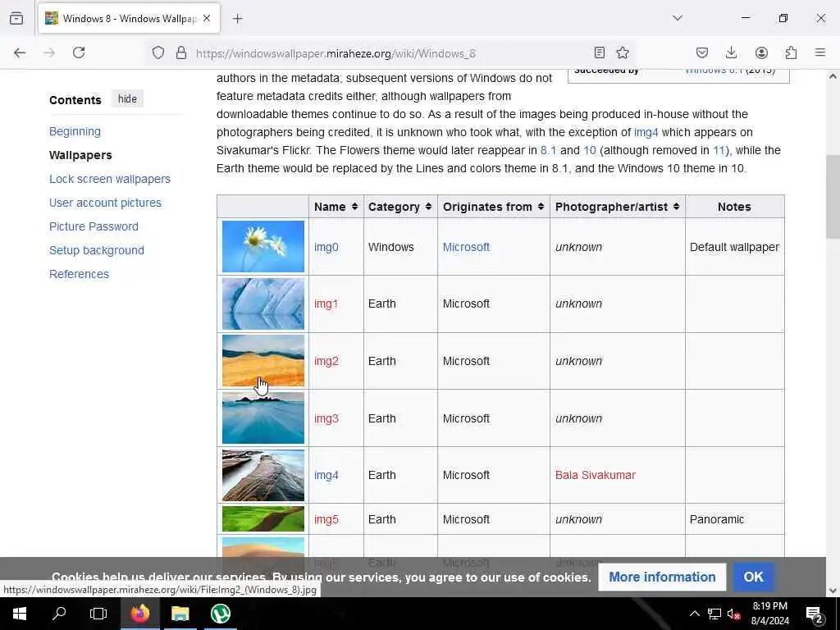Open the img0 name link
Viewport: 840px width, 630px height.
point(326,247)
